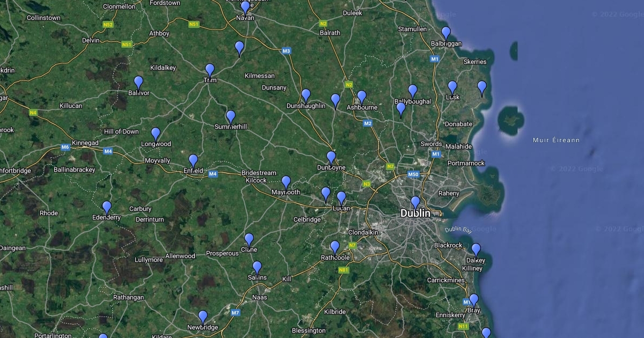Open the Dalkey coastal pin
The height and width of the screenshot is (338, 644).
pos(475,251)
